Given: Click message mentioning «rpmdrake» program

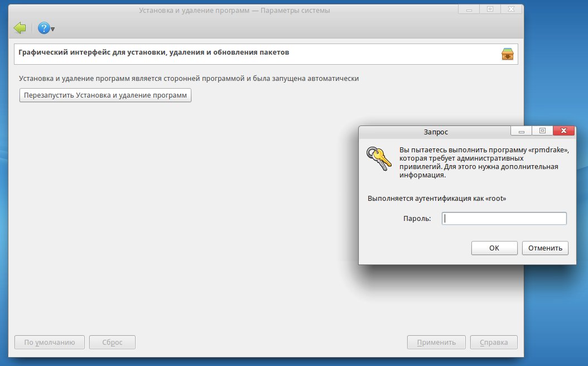Looking at the screenshot, I should click(484, 162).
